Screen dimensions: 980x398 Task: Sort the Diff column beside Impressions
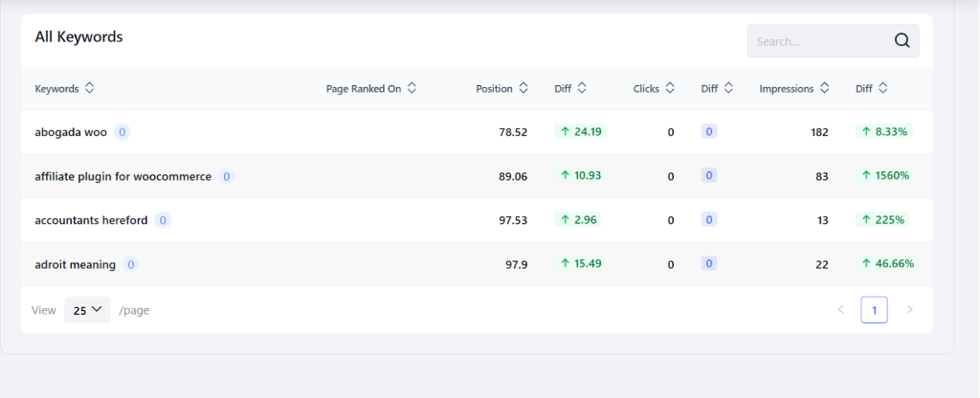click(882, 88)
